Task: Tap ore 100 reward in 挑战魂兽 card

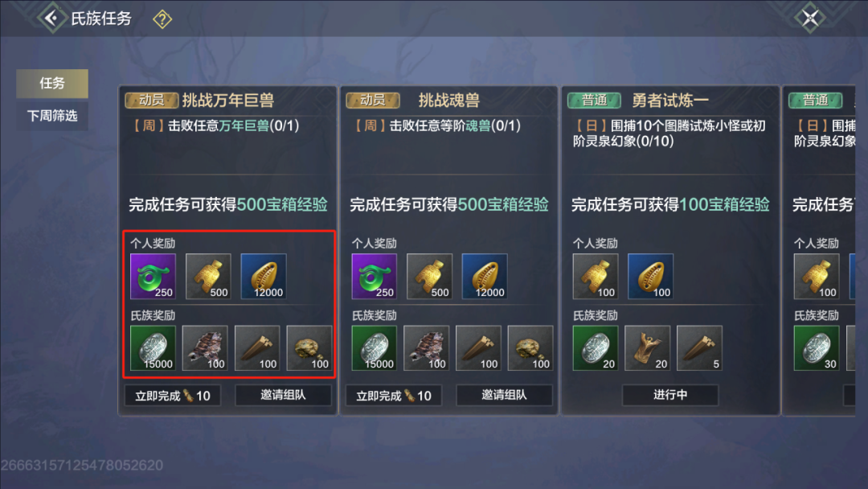Action: click(530, 348)
